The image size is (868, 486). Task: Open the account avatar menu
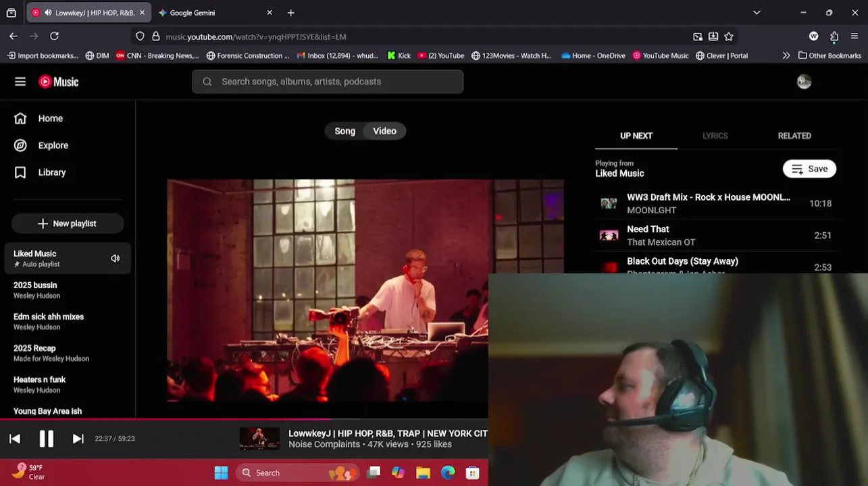click(804, 82)
